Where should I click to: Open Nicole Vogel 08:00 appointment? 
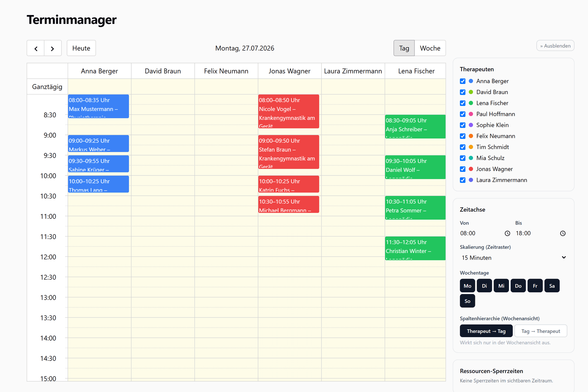[288, 111]
